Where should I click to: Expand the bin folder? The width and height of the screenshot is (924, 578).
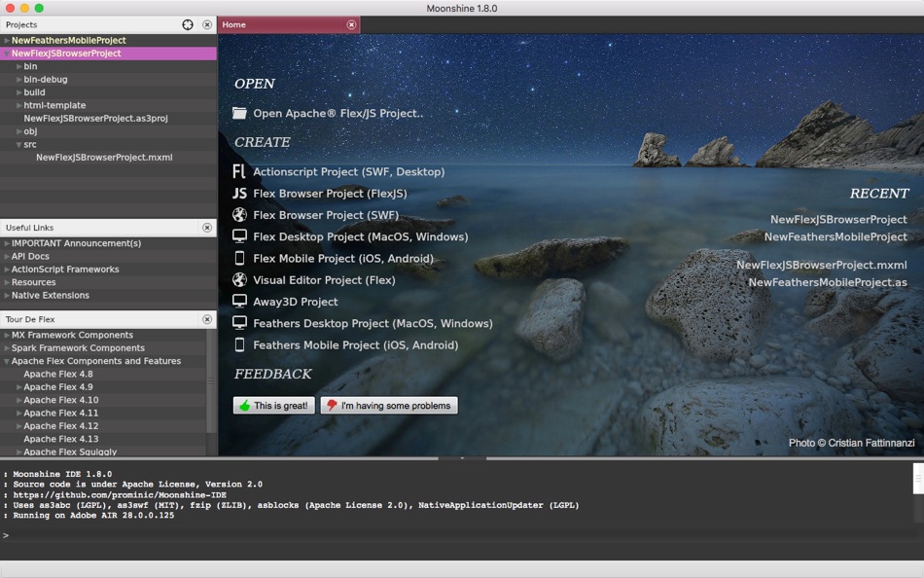click(x=18, y=66)
